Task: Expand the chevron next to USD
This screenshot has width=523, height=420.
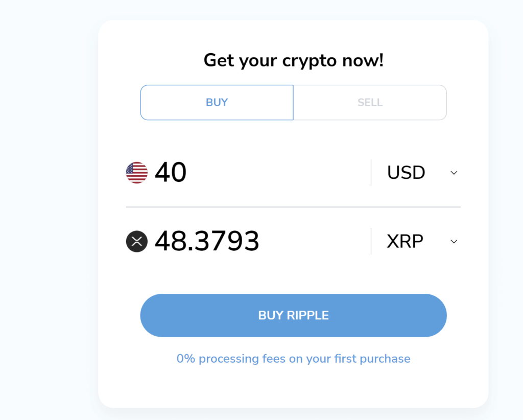Action: (454, 173)
